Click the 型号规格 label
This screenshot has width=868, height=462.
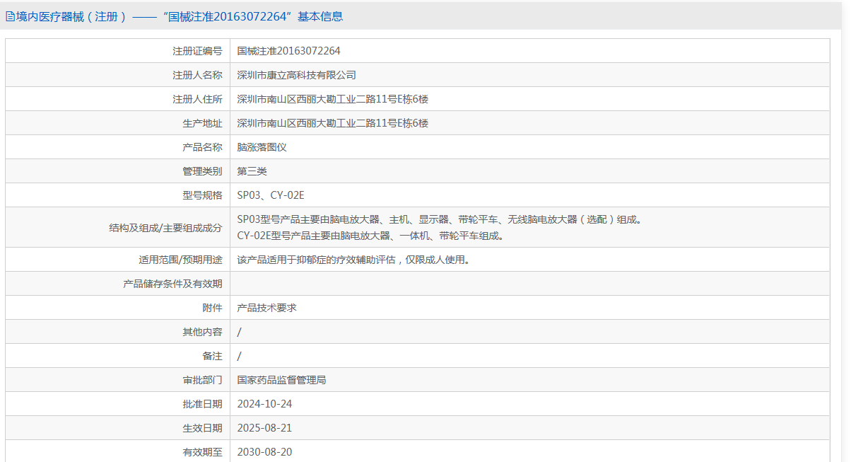[x=202, y=195]
